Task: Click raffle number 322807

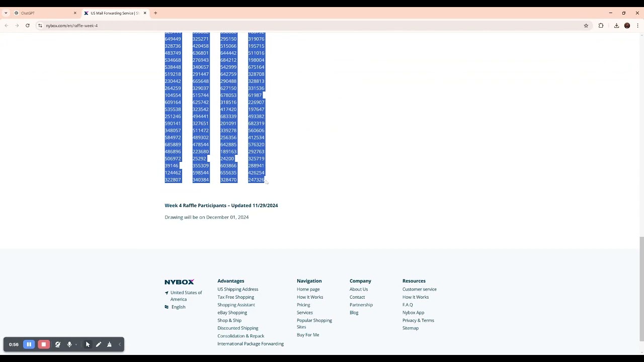Action: (x=173, y=179)
